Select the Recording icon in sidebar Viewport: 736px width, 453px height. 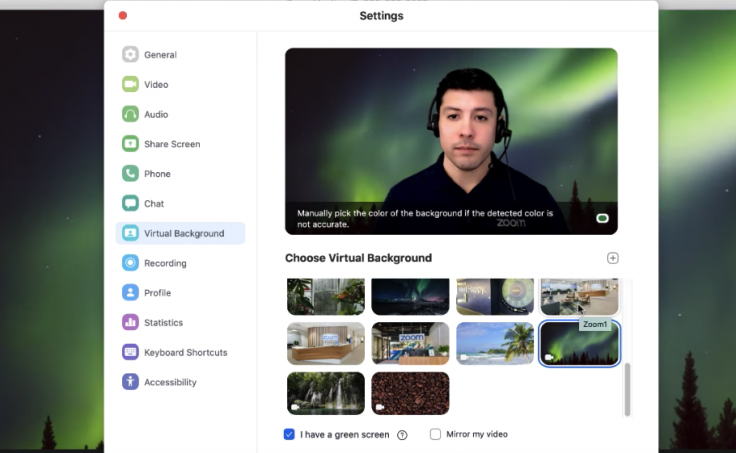click(130, 263)
